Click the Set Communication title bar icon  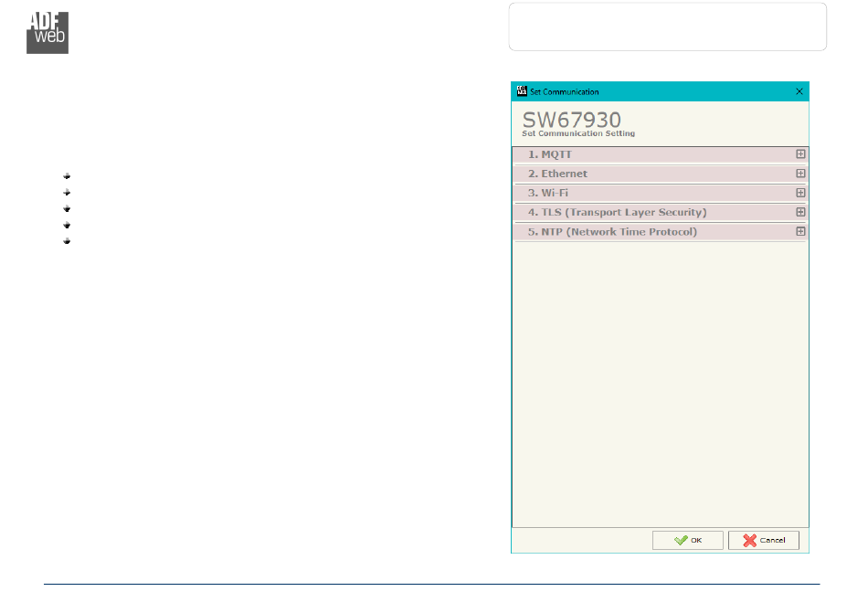tap(522, 91)
